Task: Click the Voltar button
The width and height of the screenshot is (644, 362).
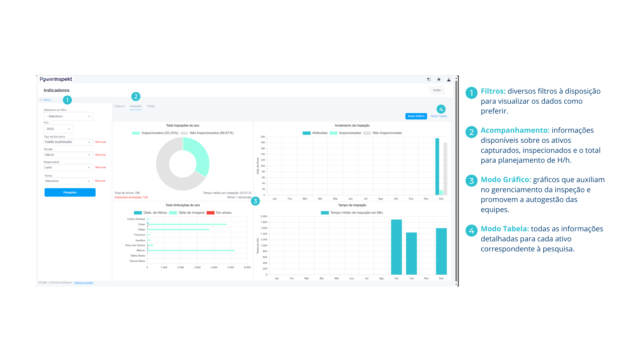Action: [x=437, y=90]
